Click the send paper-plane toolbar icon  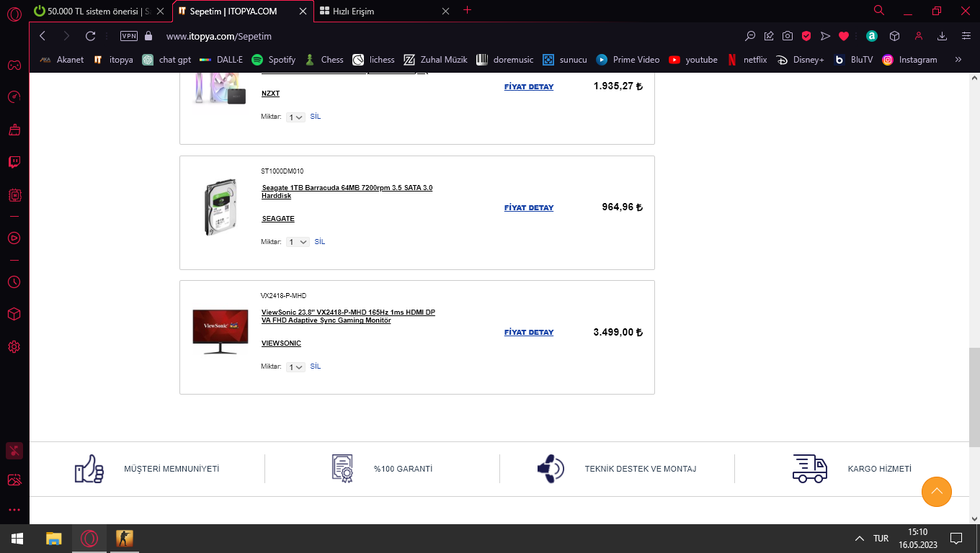click(826, 36)
